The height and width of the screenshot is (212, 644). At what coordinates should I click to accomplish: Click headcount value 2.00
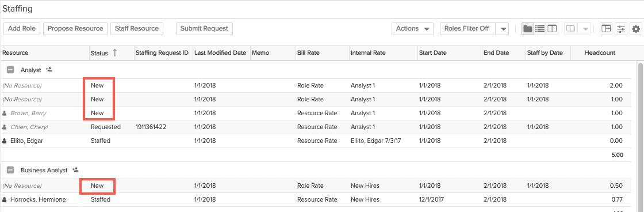pos(616,86)
